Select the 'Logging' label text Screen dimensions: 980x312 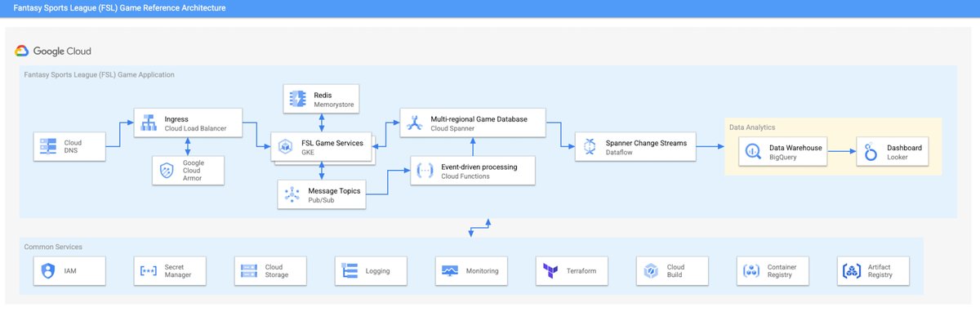[377, 271]
